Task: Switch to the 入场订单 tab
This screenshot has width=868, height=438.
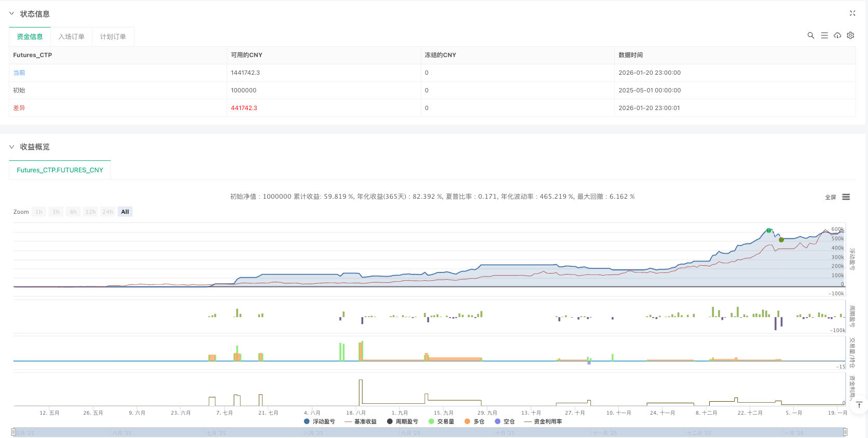Action: tap(71, 37)
